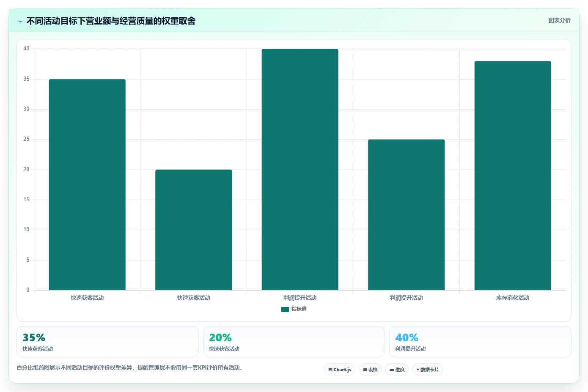588x392 pixels.
Task: Select the 快速获客活动 bar valued at 20
Action: [193, 230]
